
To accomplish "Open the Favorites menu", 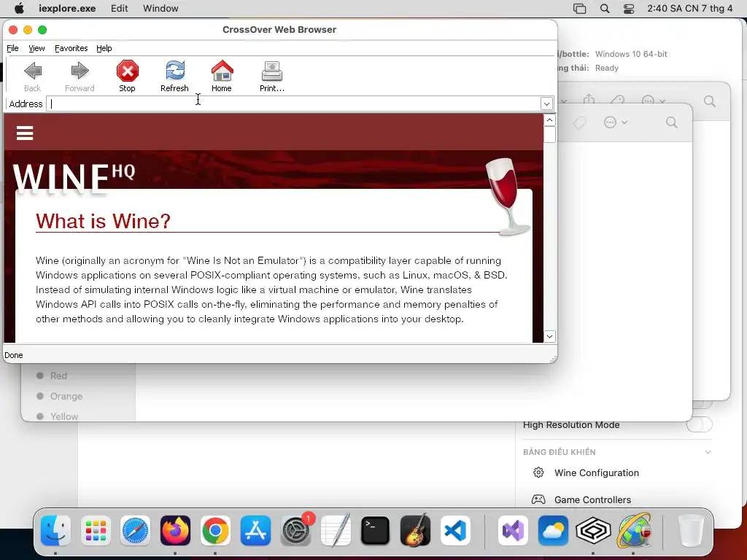I will point(71,48).
